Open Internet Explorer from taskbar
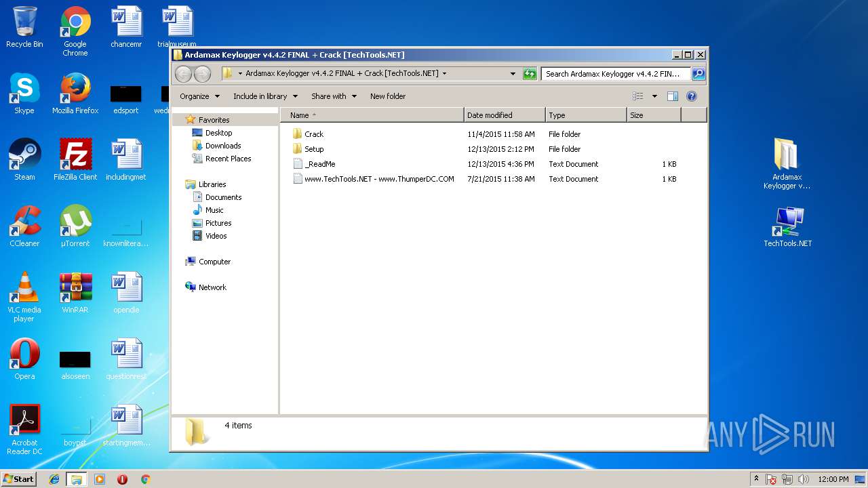Image resolution: width=868 pixels, height=488 pixels. tap(54, 479)
